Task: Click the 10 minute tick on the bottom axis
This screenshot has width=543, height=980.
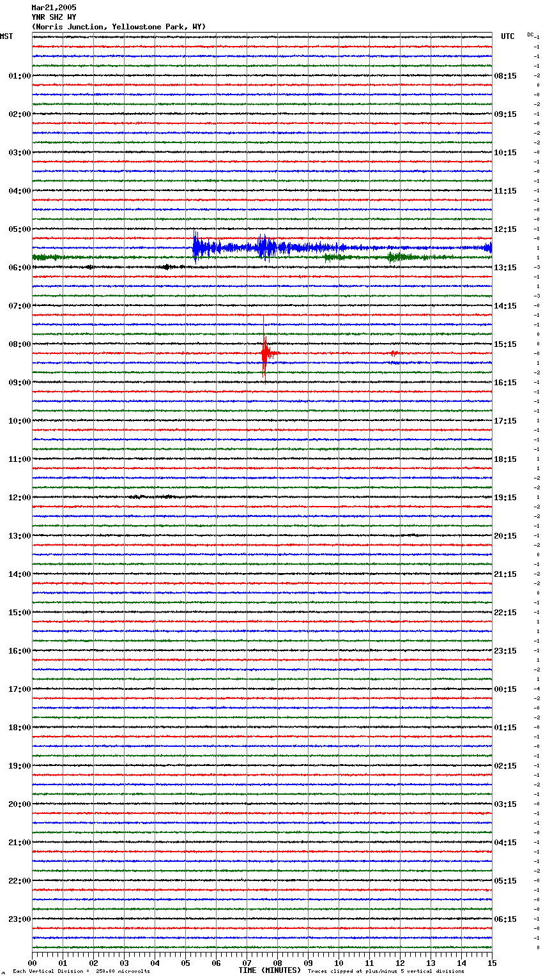Action: pyautogui.click(x=339, y=963)
